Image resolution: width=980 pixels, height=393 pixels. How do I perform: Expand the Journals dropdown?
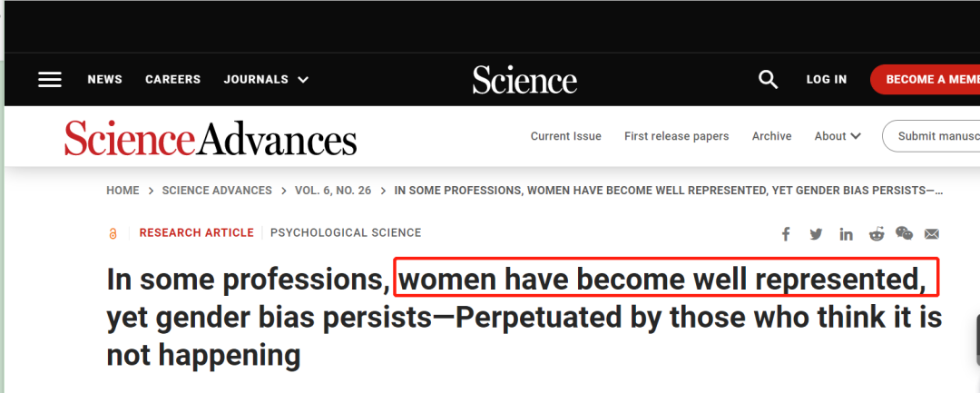point(266,80)
